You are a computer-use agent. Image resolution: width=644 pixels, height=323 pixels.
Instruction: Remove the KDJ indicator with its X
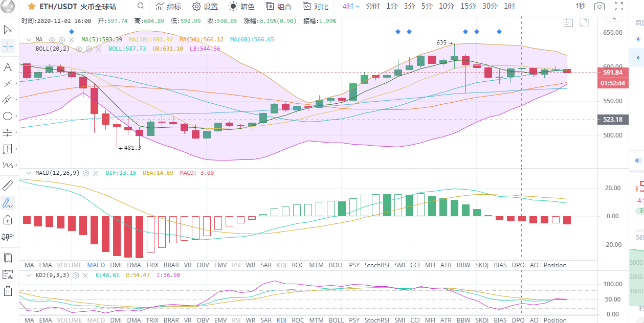pos(85,275)
